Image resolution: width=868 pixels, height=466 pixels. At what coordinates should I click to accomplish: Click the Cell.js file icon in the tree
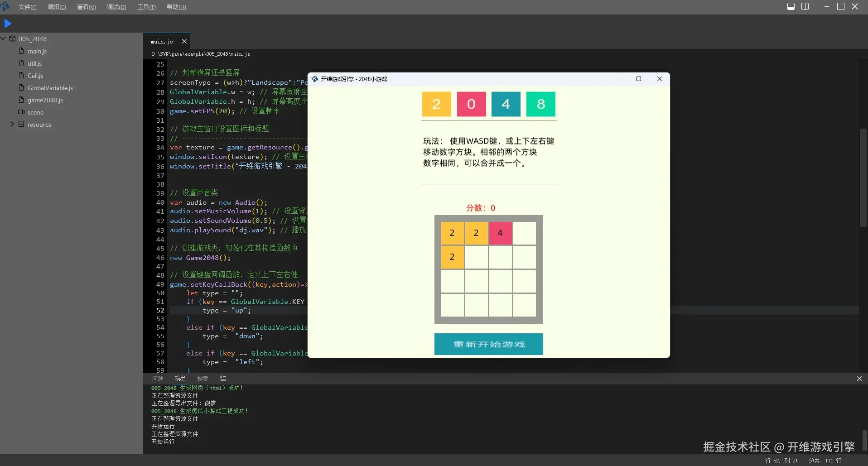coord(21,75)
